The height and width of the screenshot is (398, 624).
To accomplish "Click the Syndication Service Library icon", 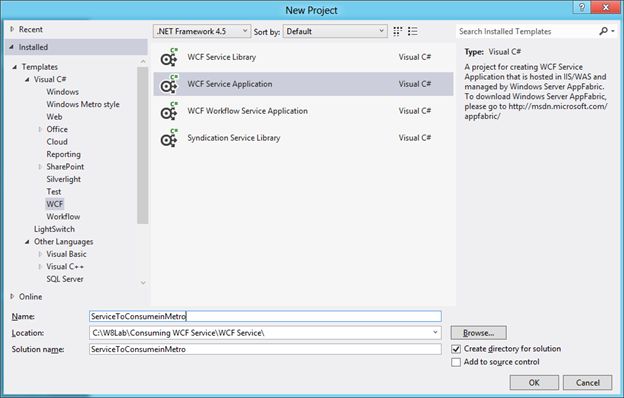I will [x=169, y=138].
